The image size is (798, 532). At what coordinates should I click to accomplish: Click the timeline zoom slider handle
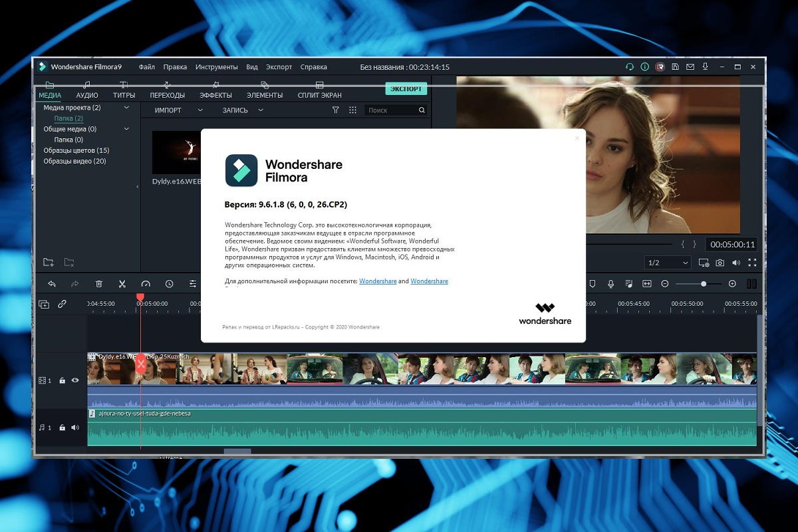[704, 284]
